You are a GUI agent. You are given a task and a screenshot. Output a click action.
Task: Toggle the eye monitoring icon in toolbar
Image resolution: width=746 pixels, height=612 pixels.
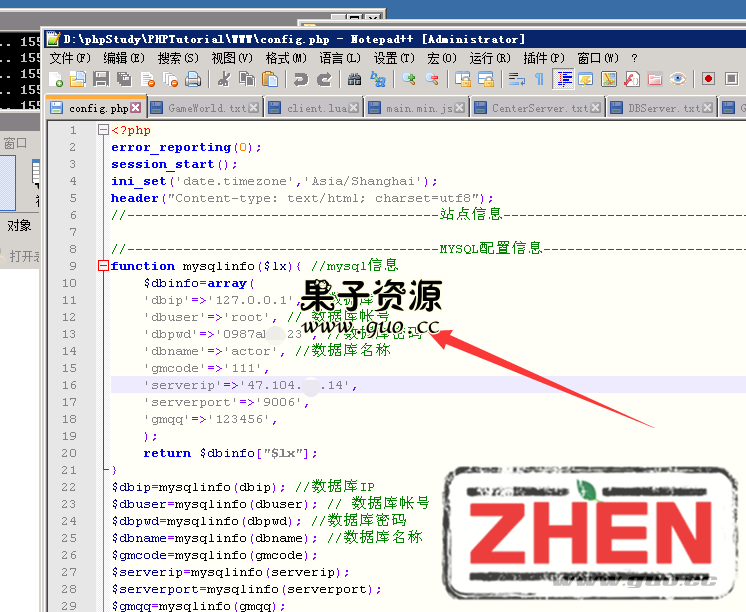pyautogui.click(x=678, y=79)
